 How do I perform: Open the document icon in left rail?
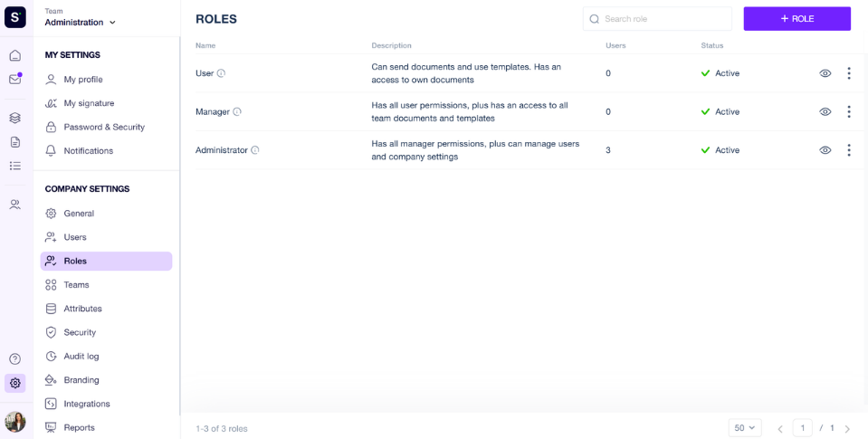tap(15, 142)
